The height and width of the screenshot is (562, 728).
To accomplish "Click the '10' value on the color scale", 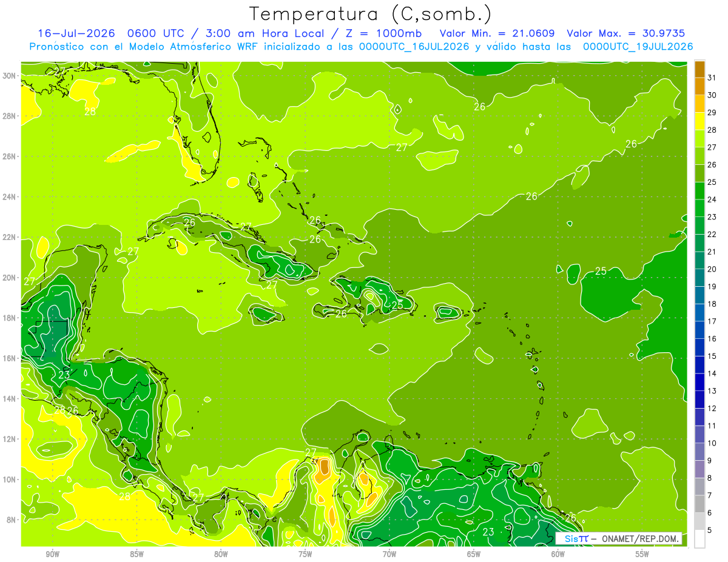I will coord(712,443).
